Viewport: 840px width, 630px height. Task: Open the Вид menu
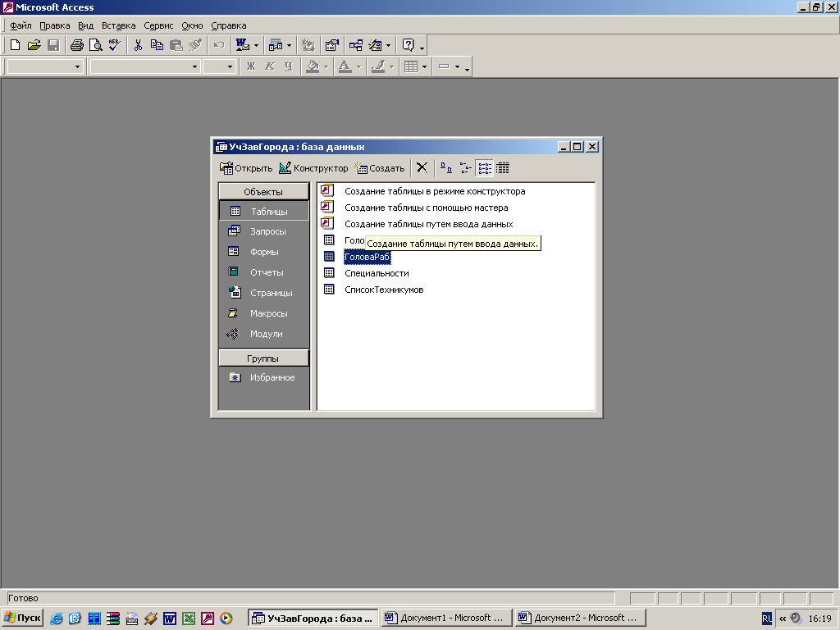(85, 25)
